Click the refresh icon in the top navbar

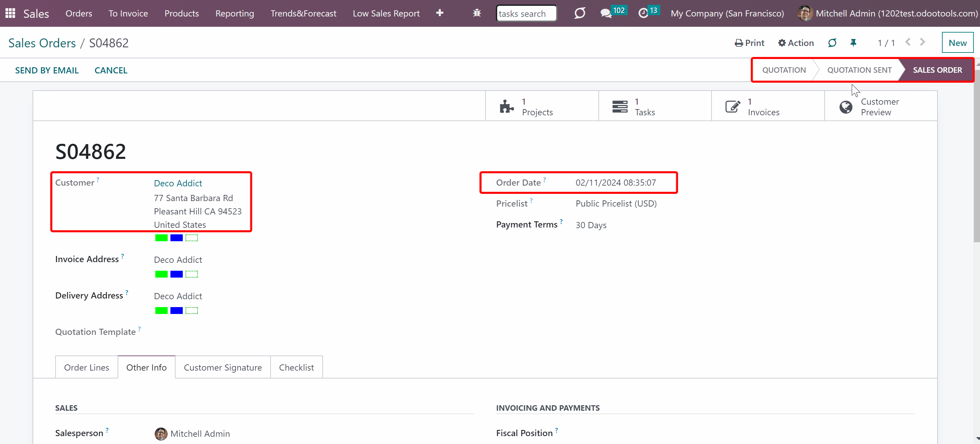[x=579, y=13]
